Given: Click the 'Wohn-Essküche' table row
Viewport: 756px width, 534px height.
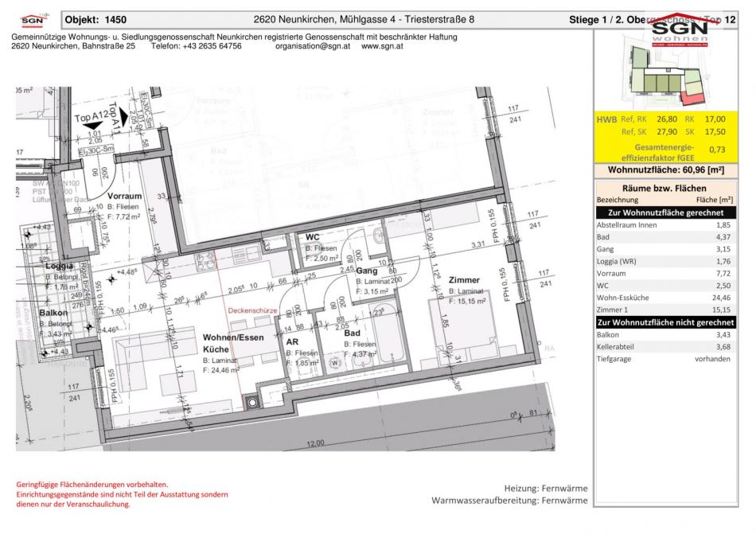Looking at the screenshot, I should [666, 298].
